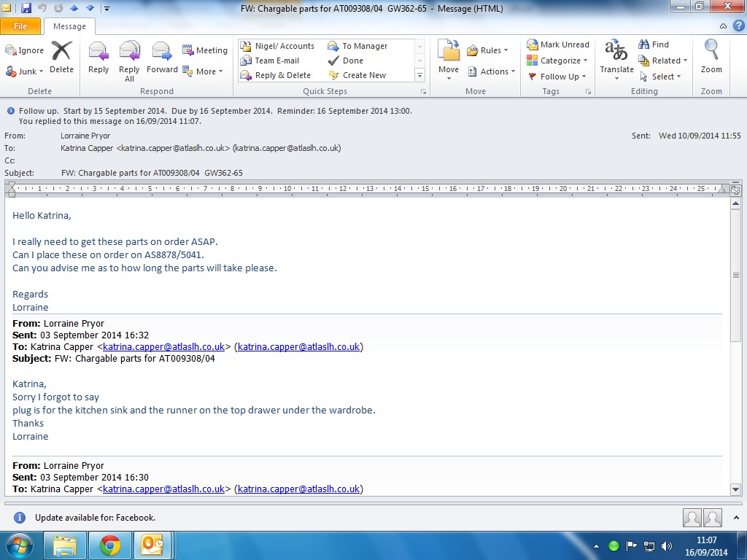
Task: Create a Meeting from this email
Action: click(x=205, y=50)
